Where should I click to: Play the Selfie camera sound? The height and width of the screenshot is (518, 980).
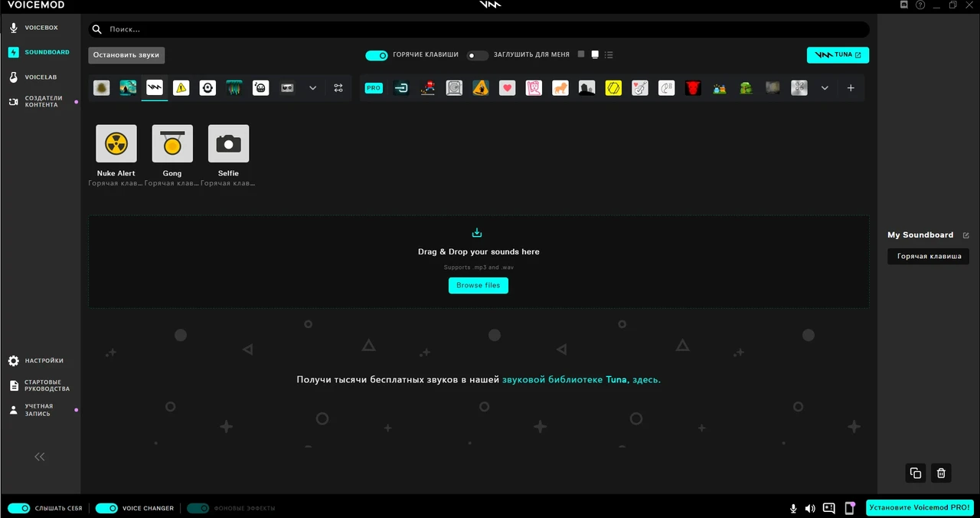point(228,143)
